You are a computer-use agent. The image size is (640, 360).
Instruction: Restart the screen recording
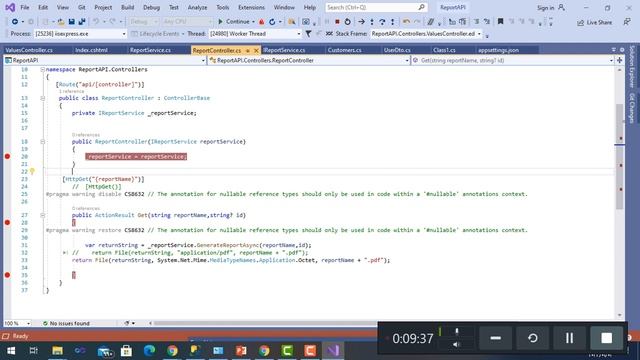(x=533, y=338)
